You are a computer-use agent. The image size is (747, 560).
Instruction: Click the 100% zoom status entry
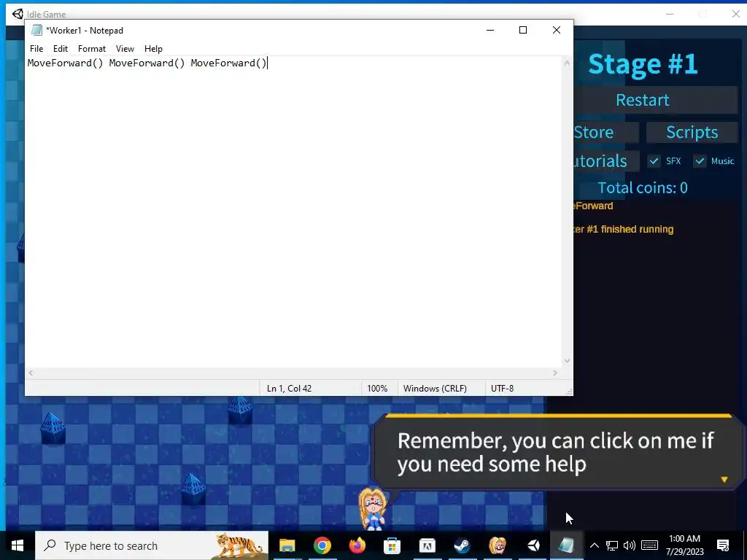(377, 389)
